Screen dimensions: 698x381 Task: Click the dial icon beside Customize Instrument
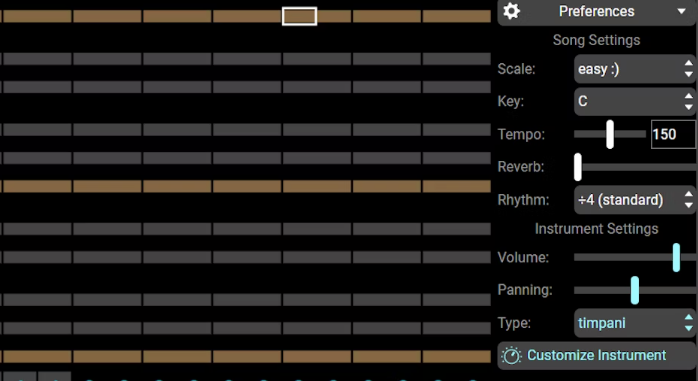(511, 356)
